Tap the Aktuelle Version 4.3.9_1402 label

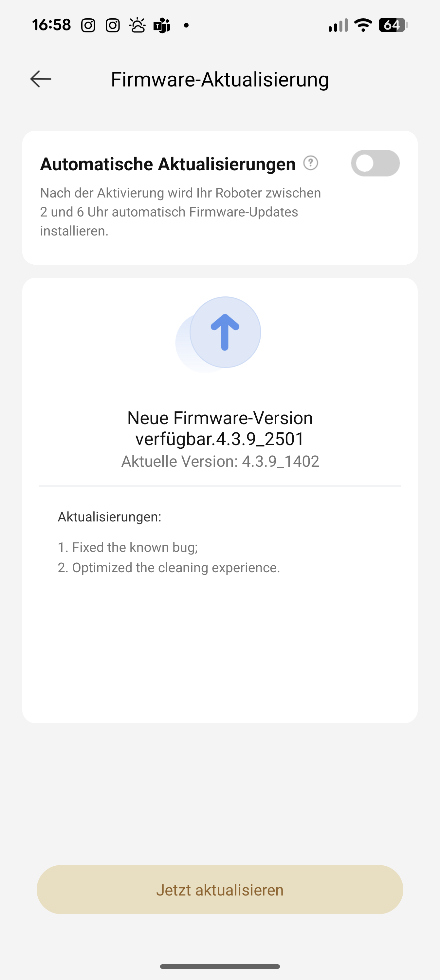[x=220, y=462]
